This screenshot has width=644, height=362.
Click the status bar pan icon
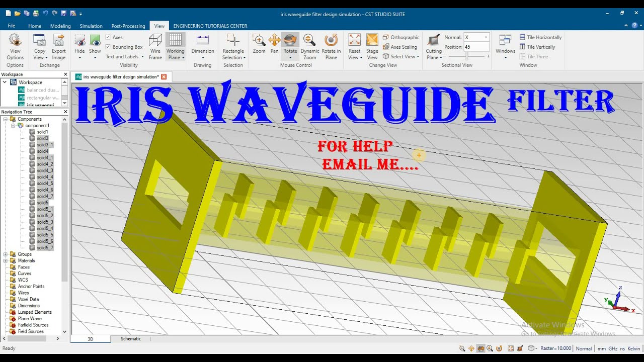click(471, 348)
